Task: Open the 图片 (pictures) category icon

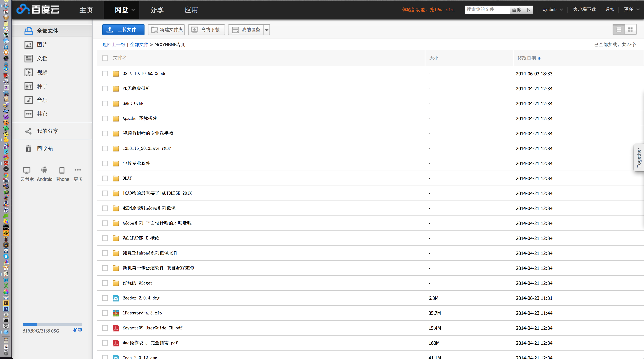Action: click(x=29, y=45)
